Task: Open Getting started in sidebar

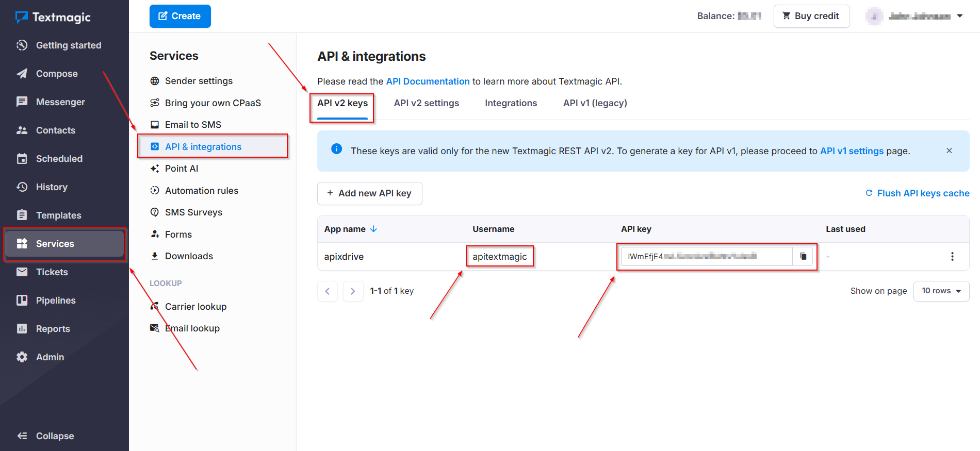Action: coord(64,45)
